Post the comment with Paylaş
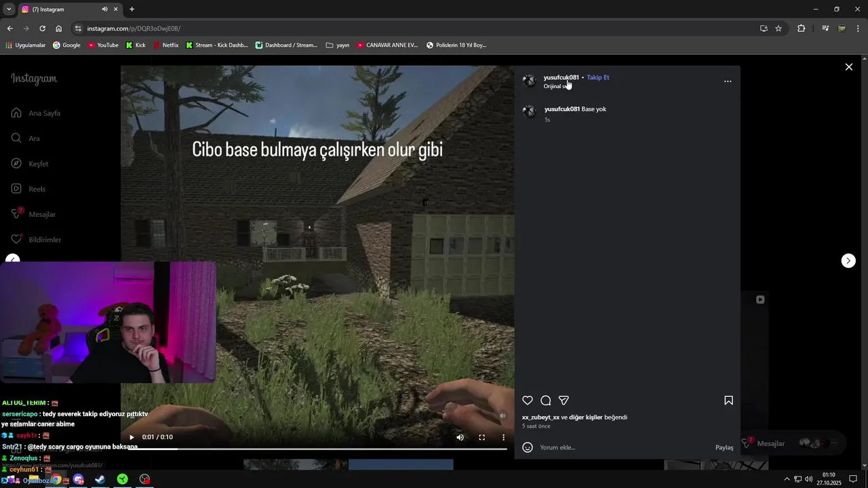This screenshot has height=488, width=868. click(x=724, y=447)
